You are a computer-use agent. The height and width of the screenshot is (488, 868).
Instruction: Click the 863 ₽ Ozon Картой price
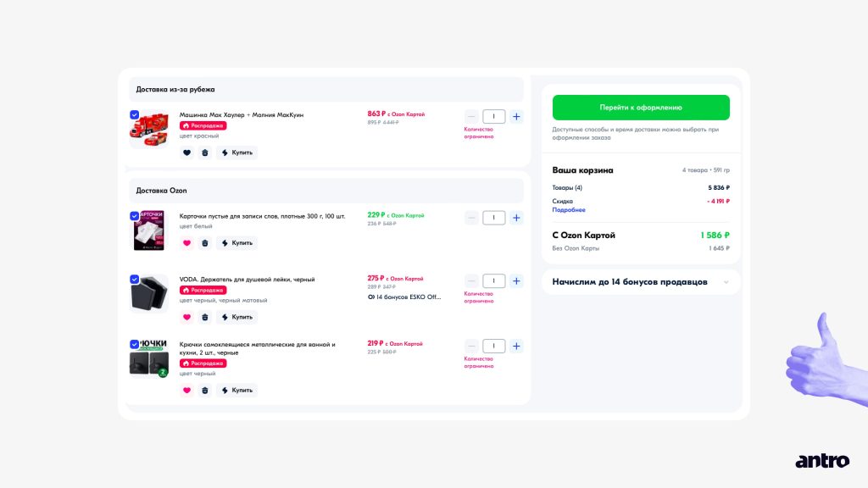(396, 114)
